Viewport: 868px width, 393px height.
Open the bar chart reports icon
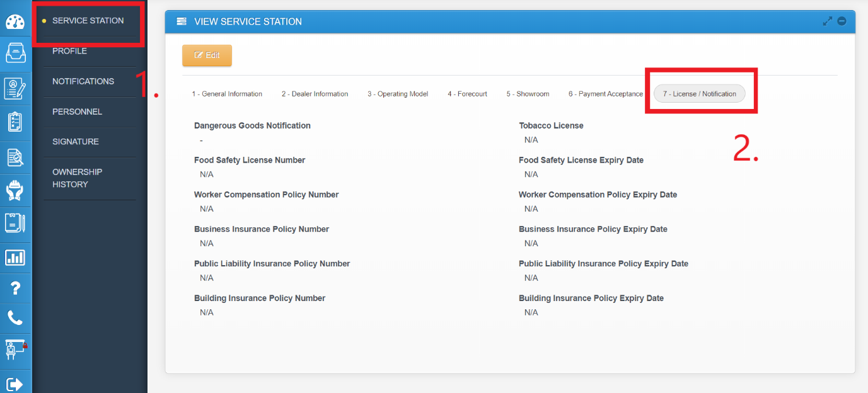[15, 257]
